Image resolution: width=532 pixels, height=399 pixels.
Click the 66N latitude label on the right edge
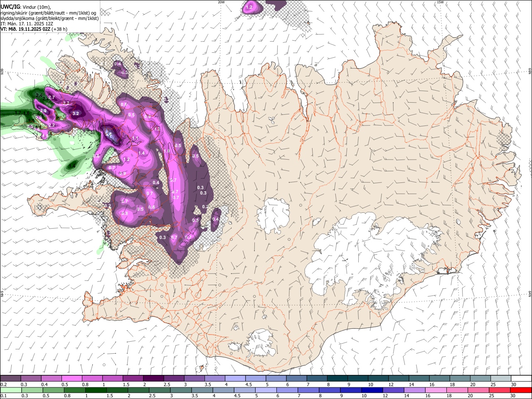pyautogui.click(x=530, y=71)
